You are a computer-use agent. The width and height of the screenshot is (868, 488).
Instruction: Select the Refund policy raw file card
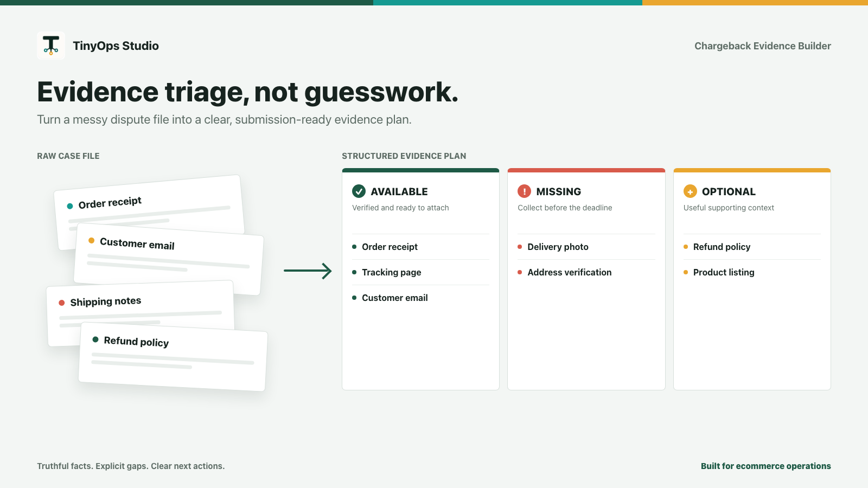(x=173, y=357)
